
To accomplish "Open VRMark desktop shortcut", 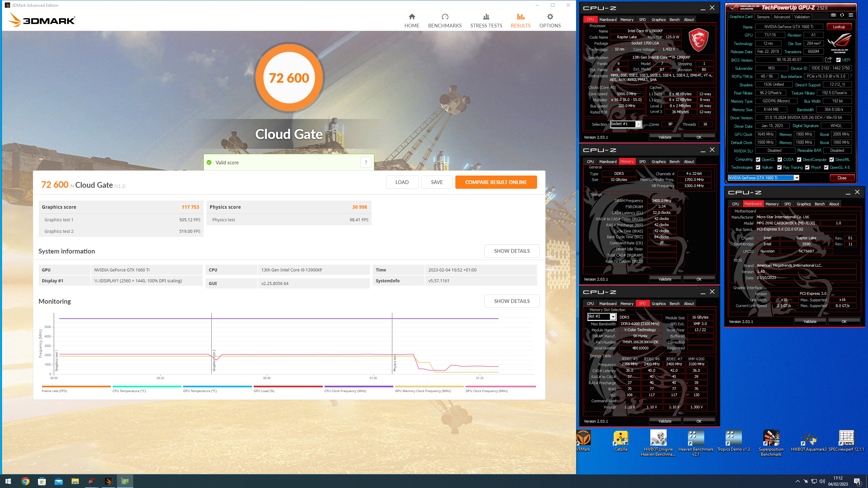I will pyautogui.click(x=583, y=441).
